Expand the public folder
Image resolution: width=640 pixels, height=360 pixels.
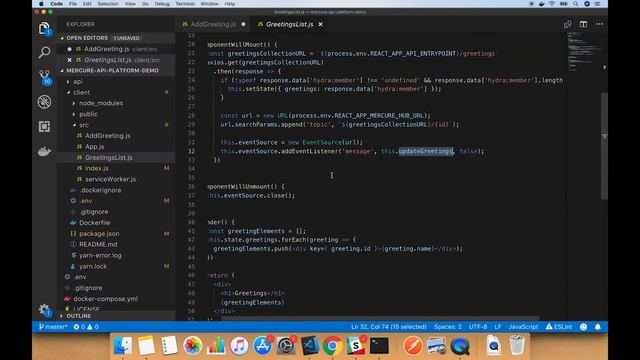pos(88,114)
